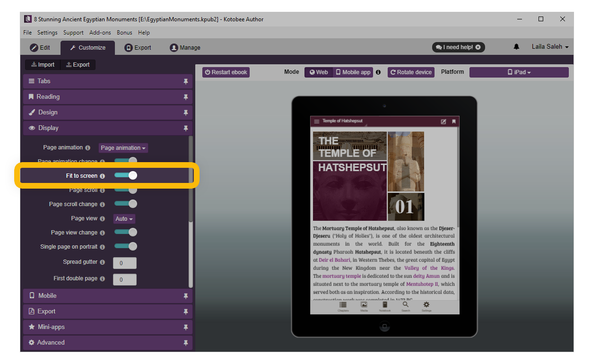The height and width of the screenshot is (364, 591).
Task: Open Search in ebook bottom bar
Action: [x=406, y=307]
